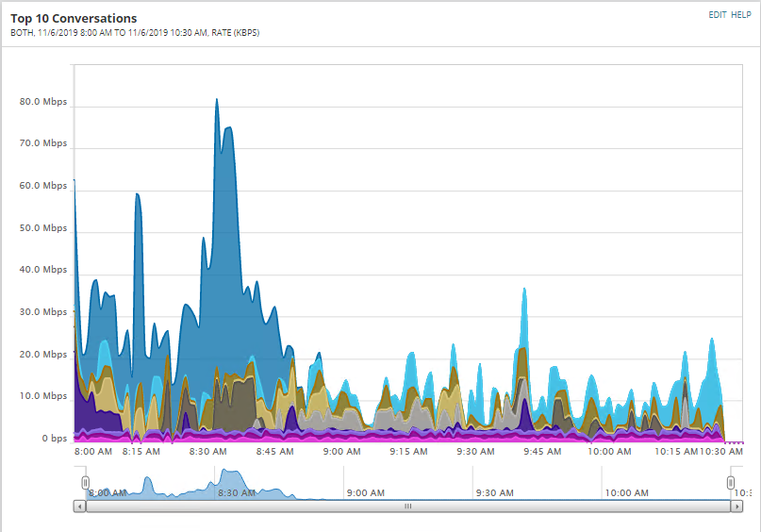Click the 9:15 AM label on the x-axis
Screen dimensions: 761x532
click(x=408, y=452)
